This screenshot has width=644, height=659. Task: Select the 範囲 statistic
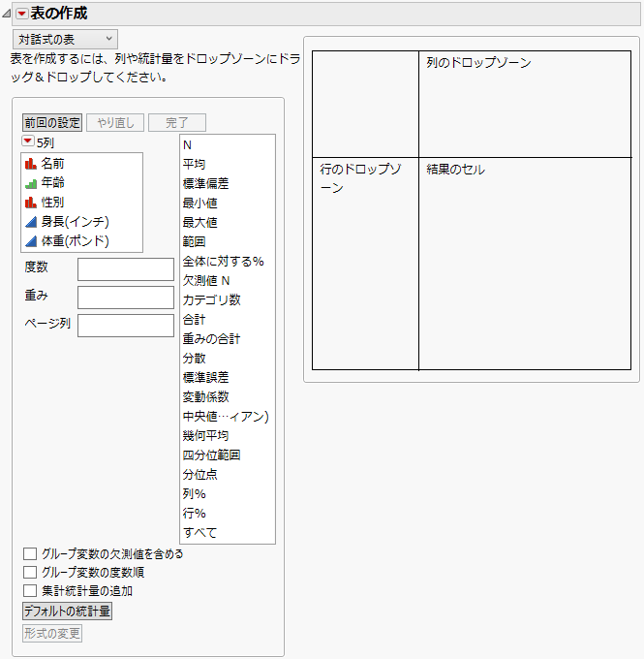pos(228,241)
